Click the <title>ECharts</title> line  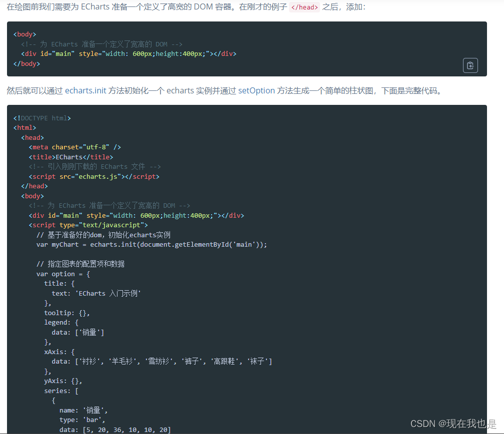click(71, 157)
